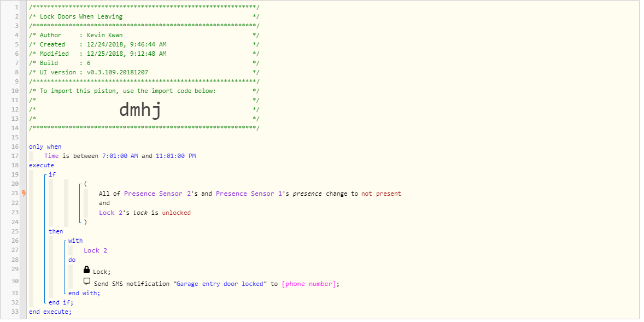Click Lock 2 device under with

point(96,250)
